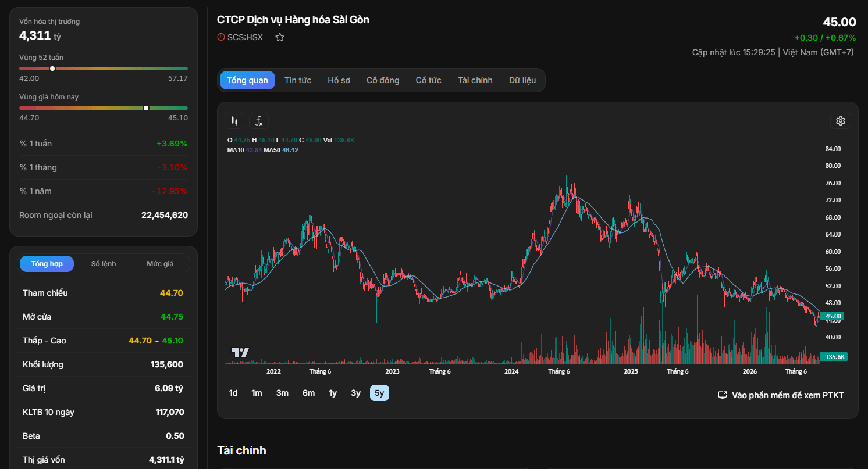
Task: Open the Hồ sơ tab
Action: click(339, 80)
